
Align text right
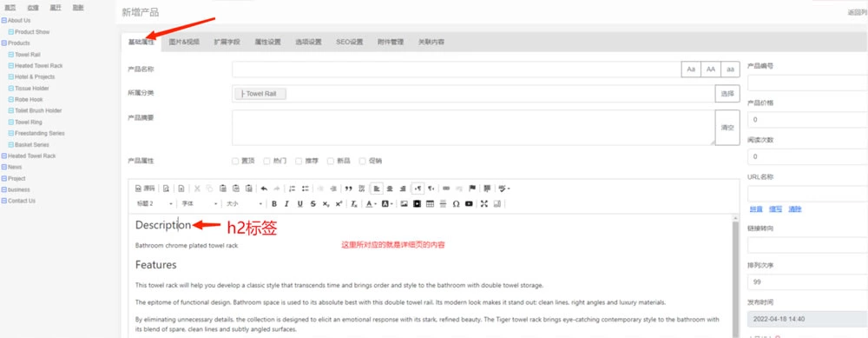point(402,189)
